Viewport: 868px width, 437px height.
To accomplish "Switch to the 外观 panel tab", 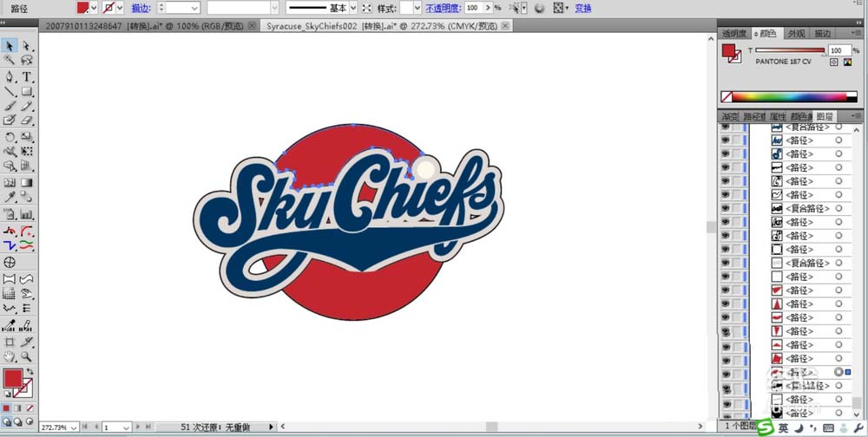I will coord(796,34).
